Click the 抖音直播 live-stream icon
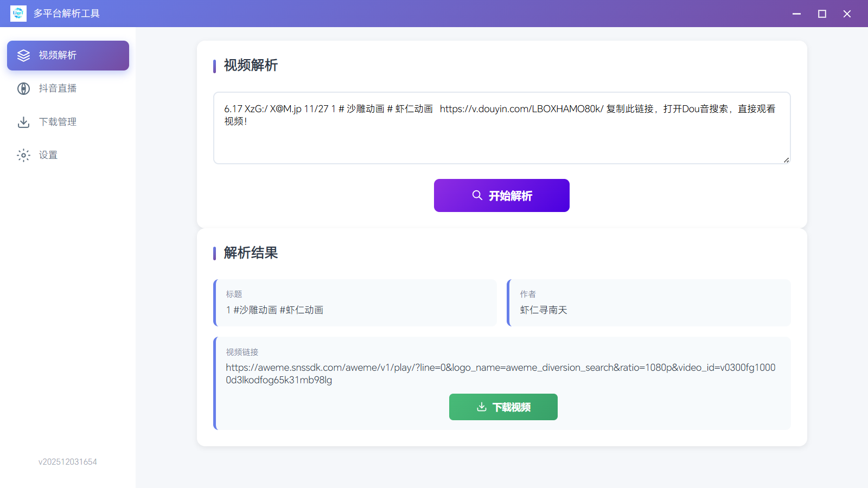Viewport: 868px width, 488px height. coord(23,88)
